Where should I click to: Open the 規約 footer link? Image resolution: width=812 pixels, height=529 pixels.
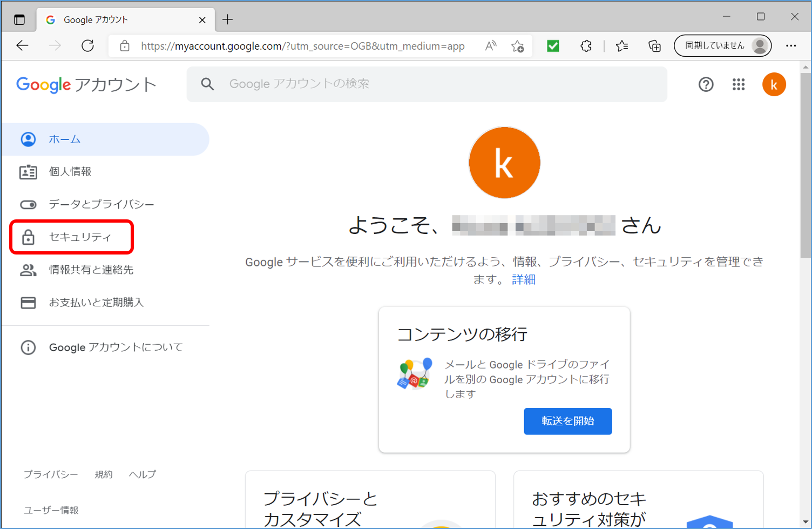(x=104, y=474)
